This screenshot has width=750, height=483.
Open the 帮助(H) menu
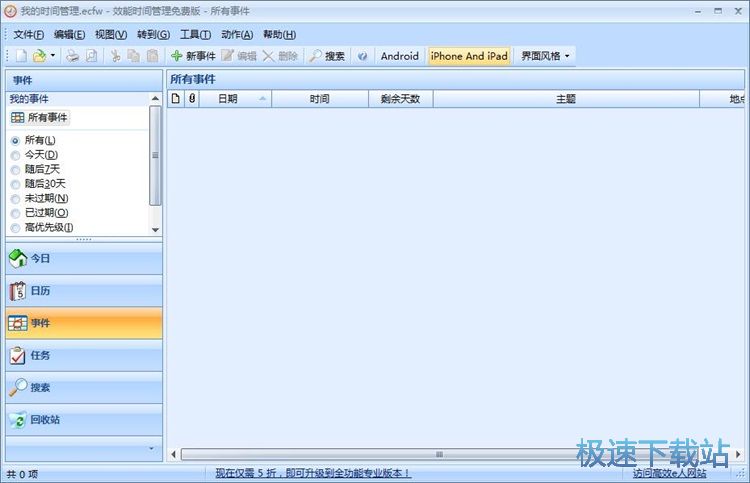279,34
